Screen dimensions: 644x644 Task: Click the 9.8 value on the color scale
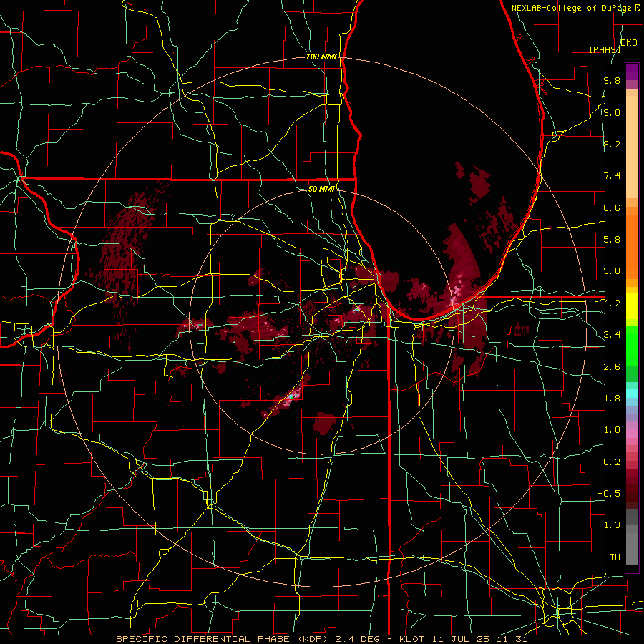pos(612,81)
